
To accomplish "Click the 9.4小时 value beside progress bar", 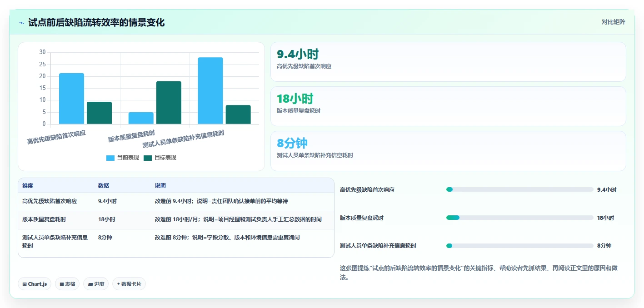I will tap(607, 190).
